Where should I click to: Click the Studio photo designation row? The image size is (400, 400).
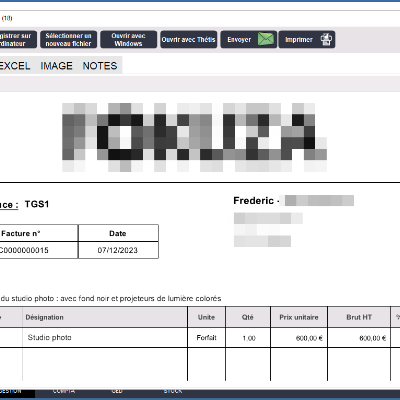(93, 337)
